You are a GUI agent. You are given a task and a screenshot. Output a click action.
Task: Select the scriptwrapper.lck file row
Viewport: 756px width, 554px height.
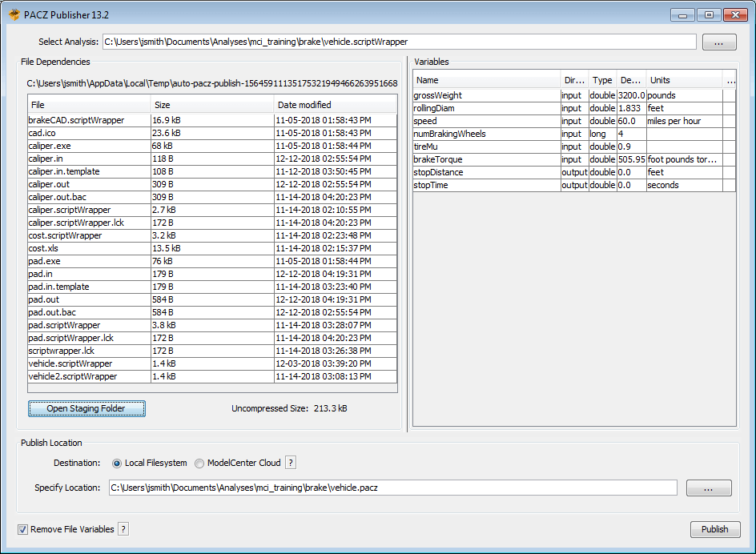click(x=213, y=351)
